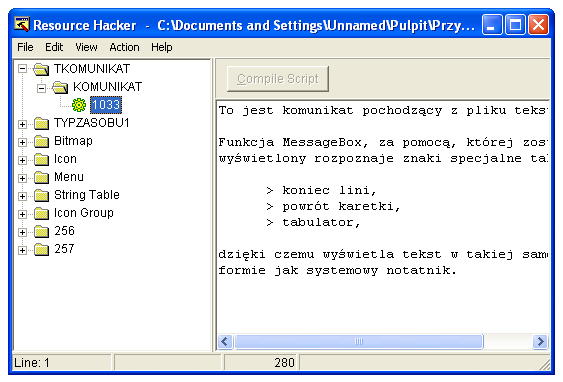Expand the Icon Group node

click(x=22, y=214)
